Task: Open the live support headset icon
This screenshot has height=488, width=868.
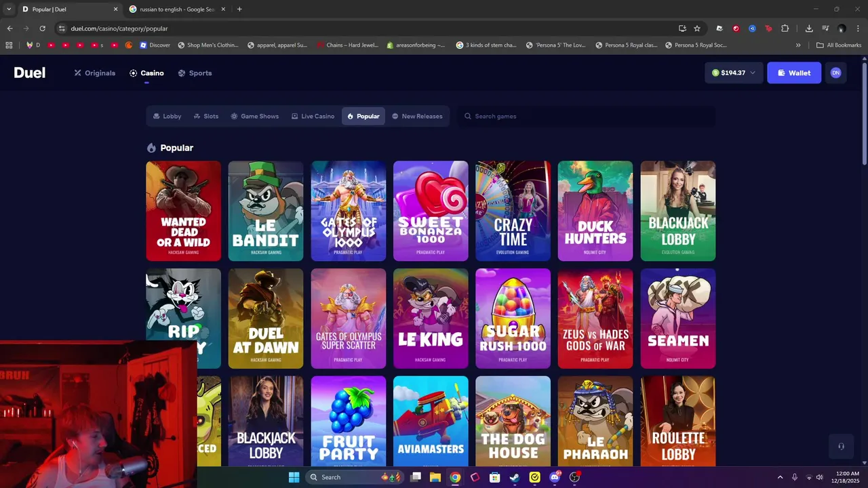Action: [x=841, y=446]
